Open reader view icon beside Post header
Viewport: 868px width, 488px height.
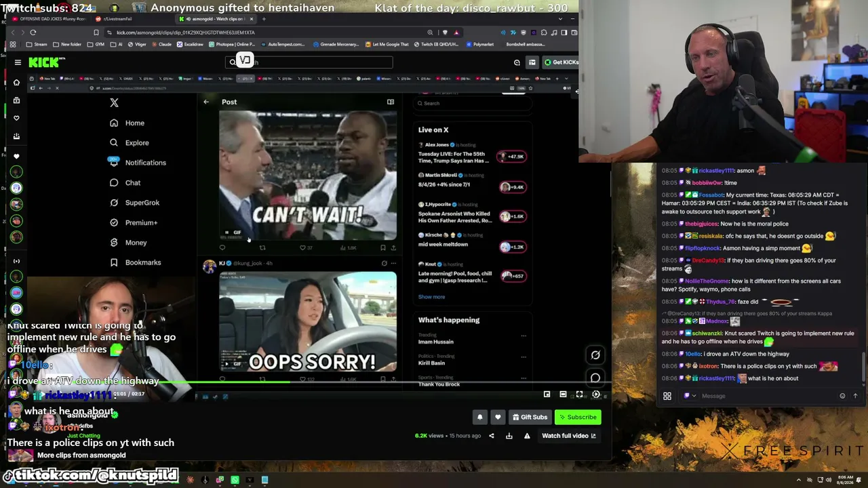click(391, 102)
